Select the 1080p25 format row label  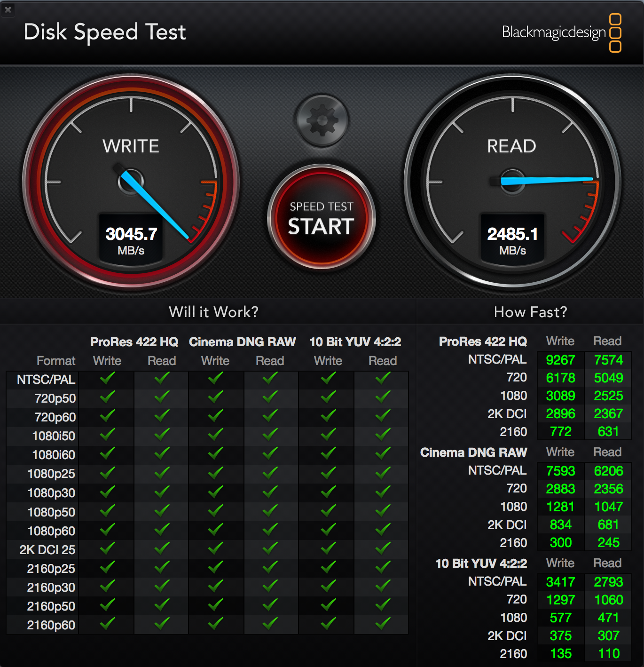[x=51, y=474]
